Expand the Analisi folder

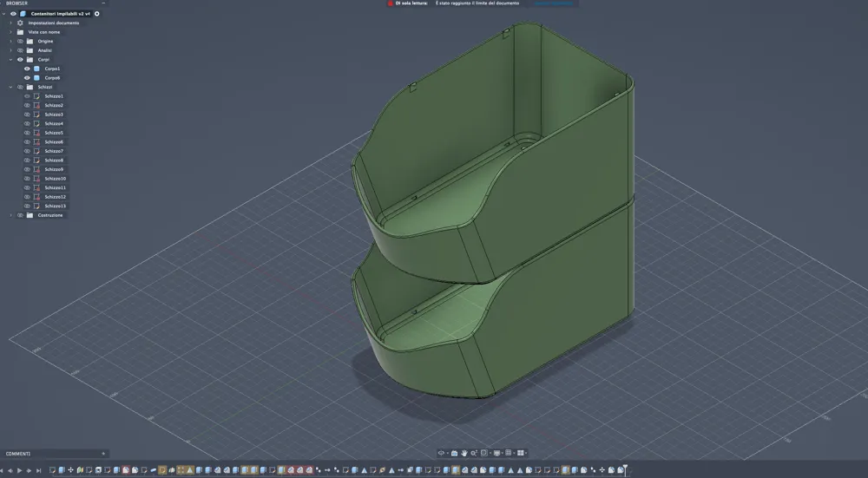point(10,50)
